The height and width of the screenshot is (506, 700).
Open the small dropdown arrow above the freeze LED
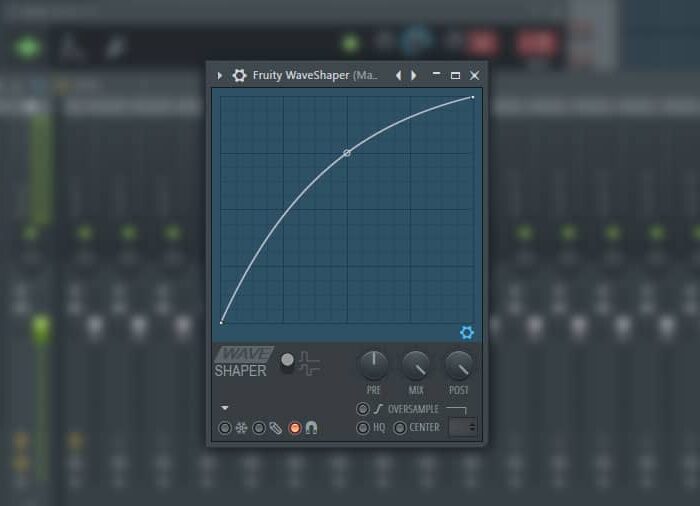coord(225,408)
